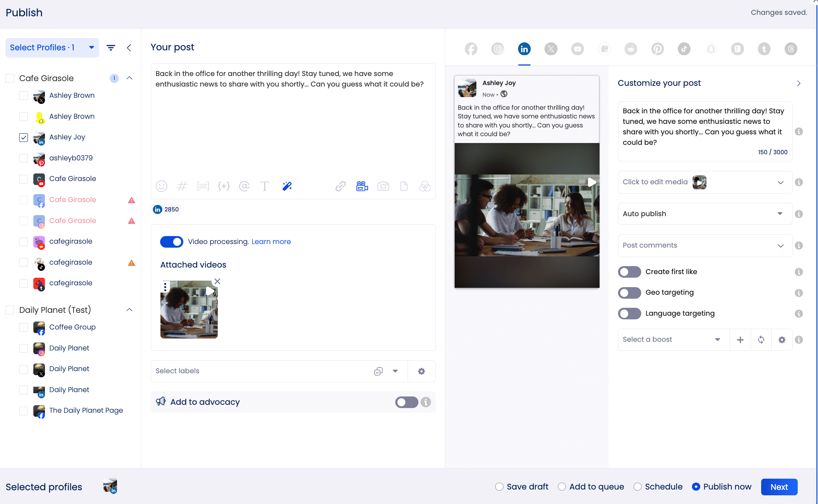Open the AI Assistant wand tool
Viewport: 818px width, 504px height.
[x=287, y=186]
